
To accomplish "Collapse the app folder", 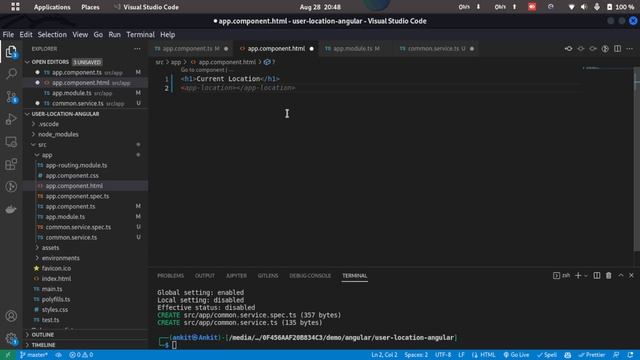I will (x=47, y=155).
